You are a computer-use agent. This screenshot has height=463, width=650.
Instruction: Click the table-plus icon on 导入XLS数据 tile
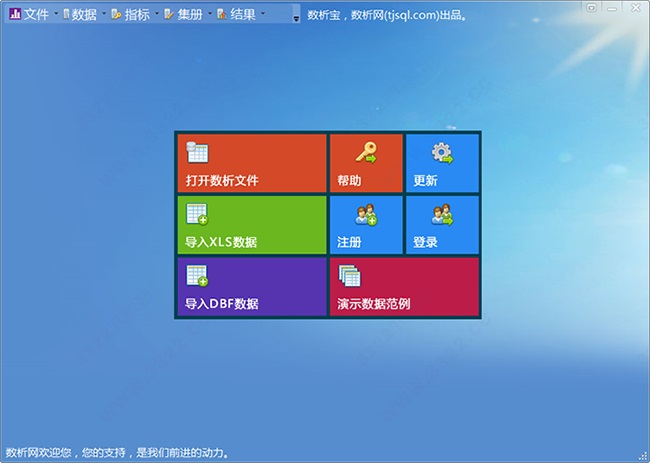[x=197, y=214]
